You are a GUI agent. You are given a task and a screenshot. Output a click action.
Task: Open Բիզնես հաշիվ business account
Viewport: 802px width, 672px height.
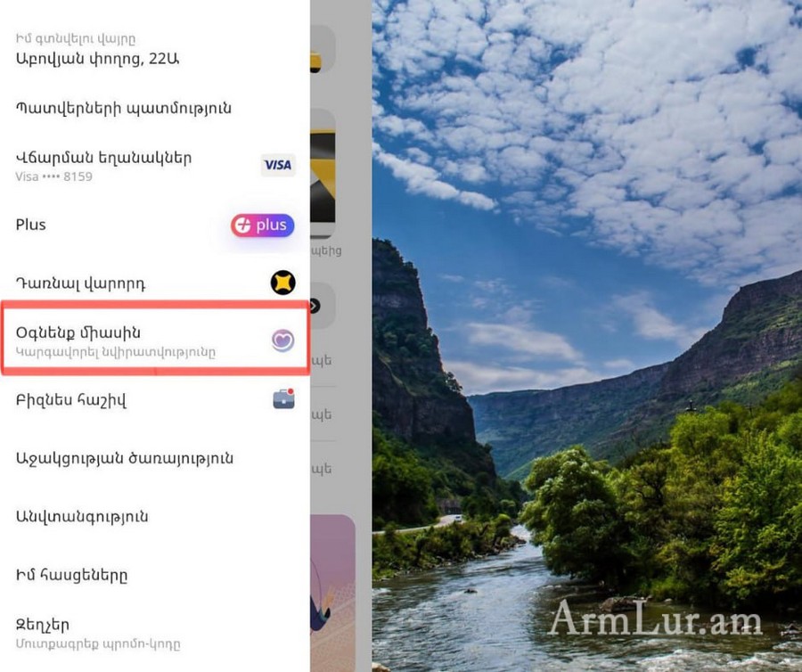(x=155, y=399)
